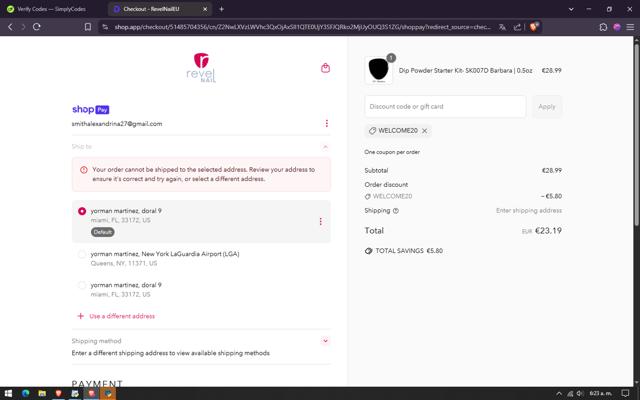Viewport: 640px width, 400px height.
Task: Click the 'Queens, NY, 11371, US' line
Action: [124, 263]
